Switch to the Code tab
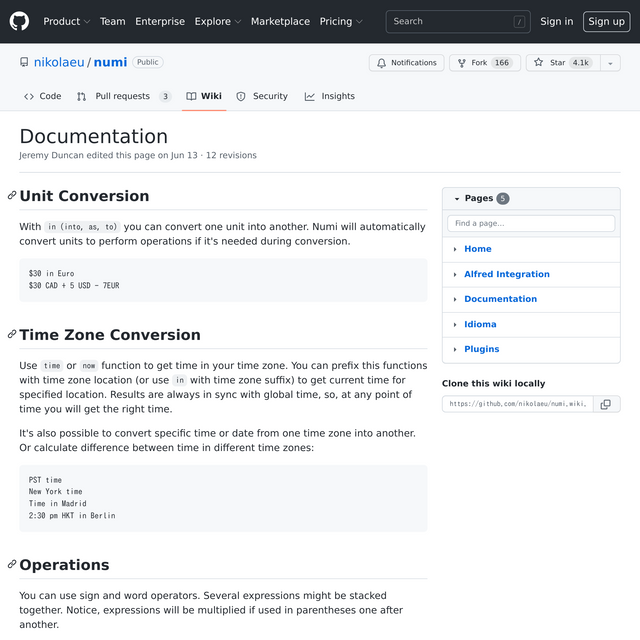The height and width of the screenshot is (640, 640). (42, 96)
